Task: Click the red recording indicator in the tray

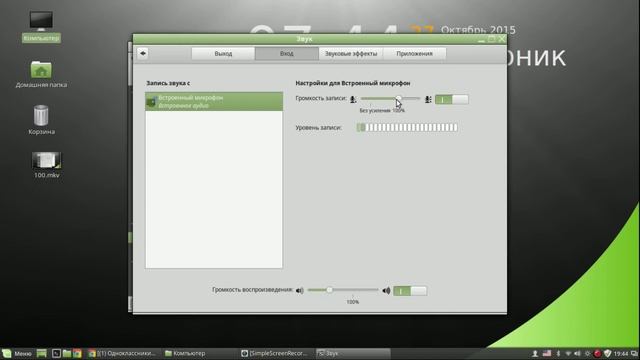Action: (x=598, y=353)
